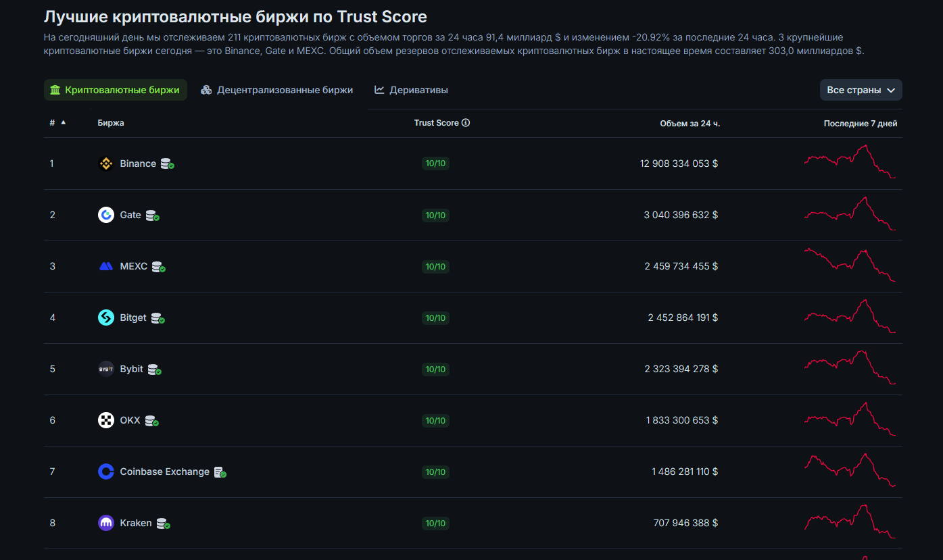
Task: Open the OKX exchange link
Action: click(x=130, y=420)
